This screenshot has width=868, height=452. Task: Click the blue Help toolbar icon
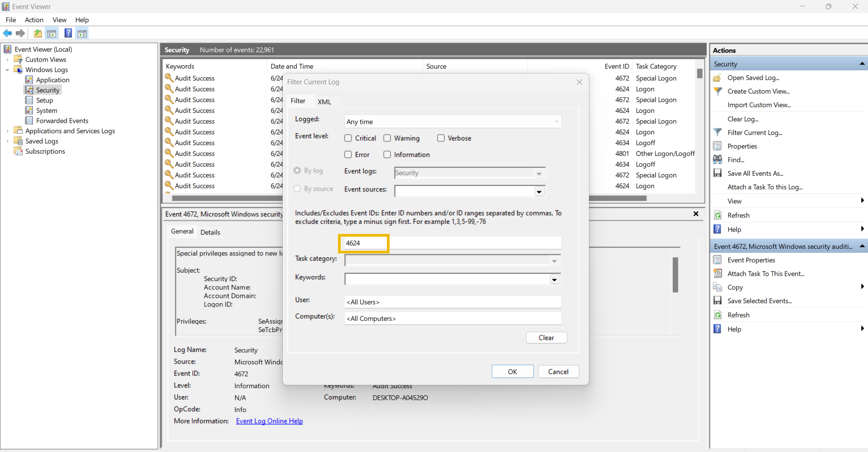(68, 33)
